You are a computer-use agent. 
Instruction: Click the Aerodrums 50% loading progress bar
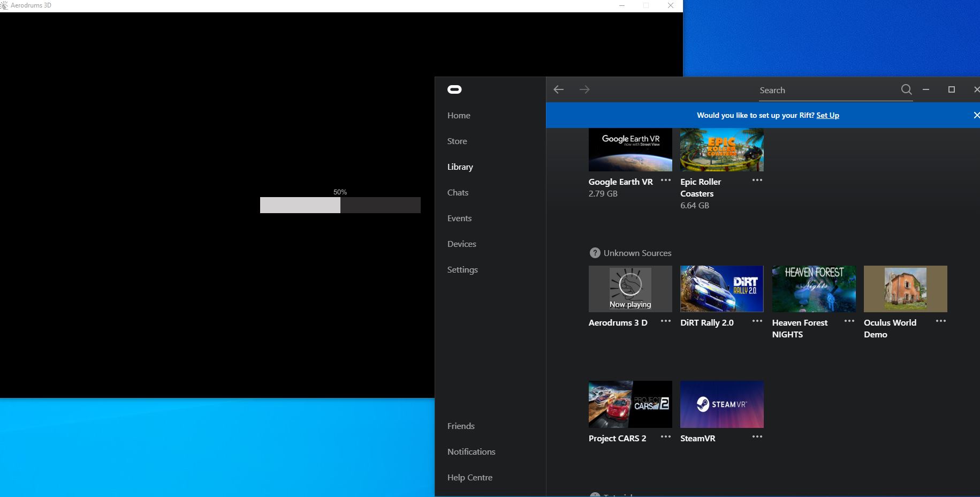click(x=340, y=205)
